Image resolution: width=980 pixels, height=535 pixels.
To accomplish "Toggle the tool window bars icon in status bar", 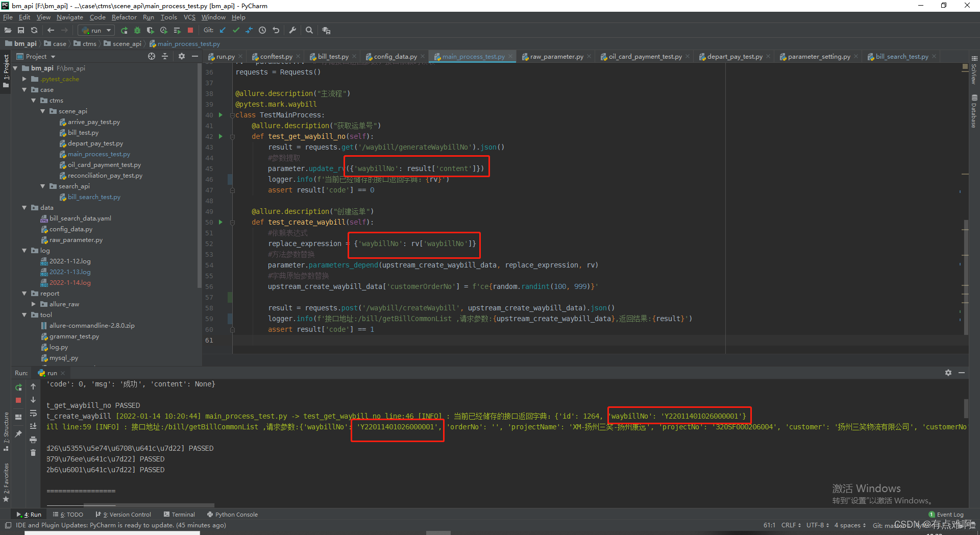I will (8, 525).
